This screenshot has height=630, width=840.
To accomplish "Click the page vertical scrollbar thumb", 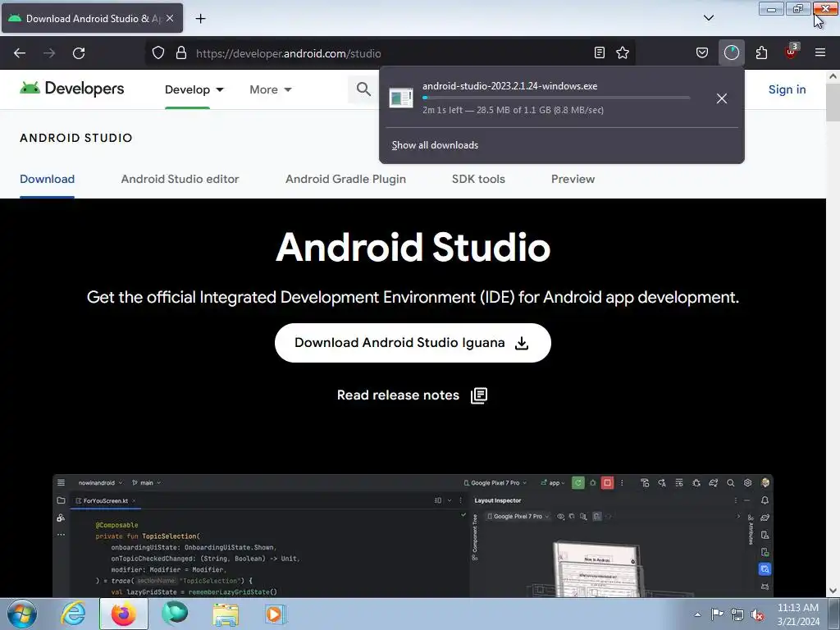I will click(833, 102).
